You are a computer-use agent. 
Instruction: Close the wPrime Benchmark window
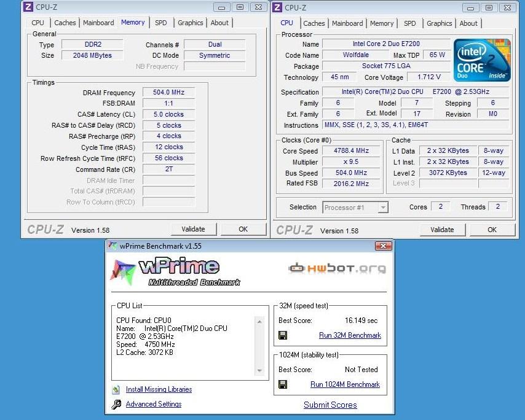pos(384,246)
